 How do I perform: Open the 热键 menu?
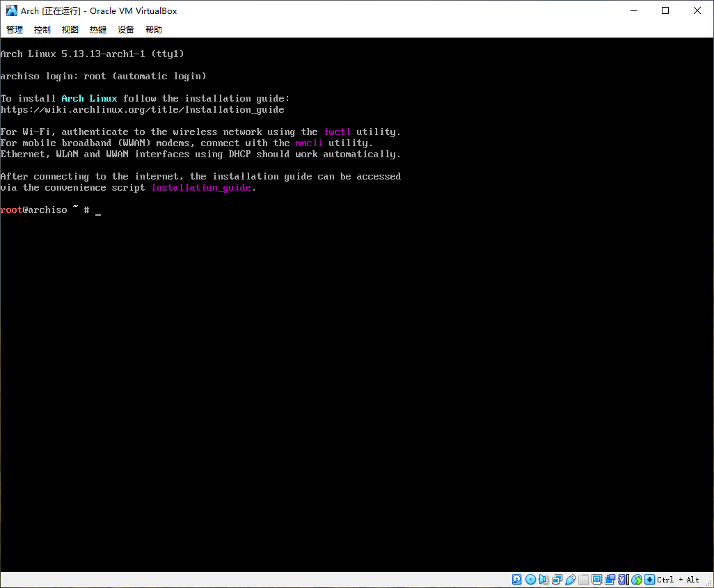tap(97, 29)
